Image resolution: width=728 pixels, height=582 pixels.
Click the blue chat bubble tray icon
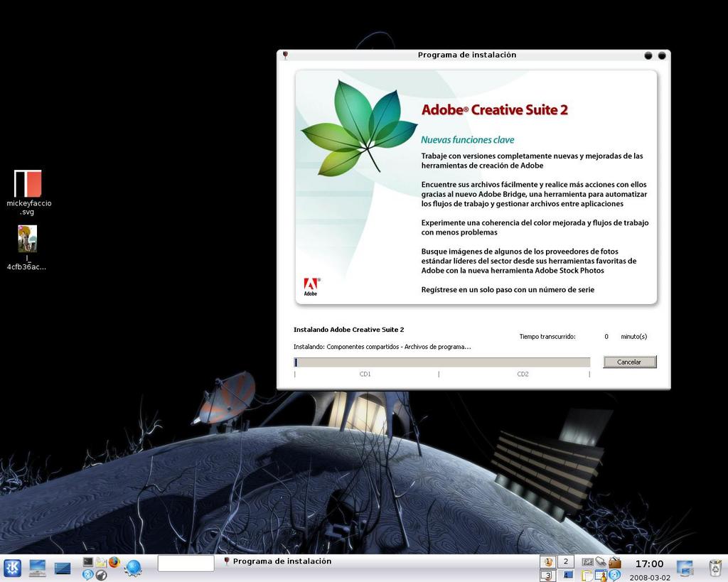coord(615,576)
